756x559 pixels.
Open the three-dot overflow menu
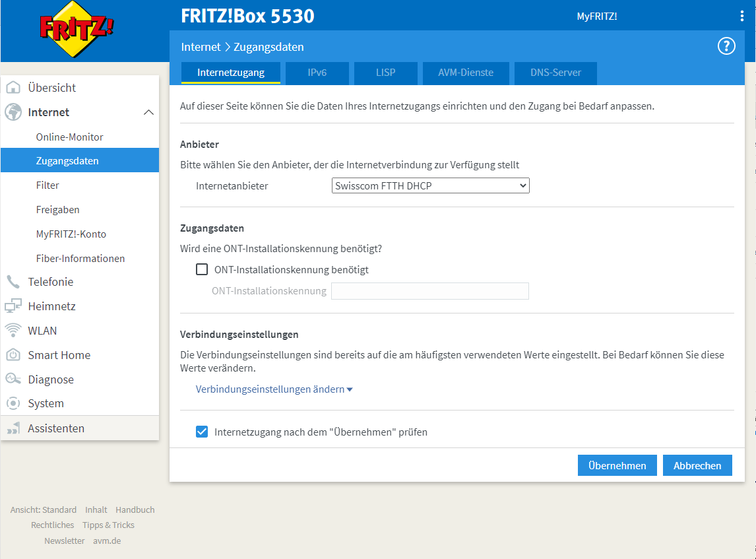[741, 15]
